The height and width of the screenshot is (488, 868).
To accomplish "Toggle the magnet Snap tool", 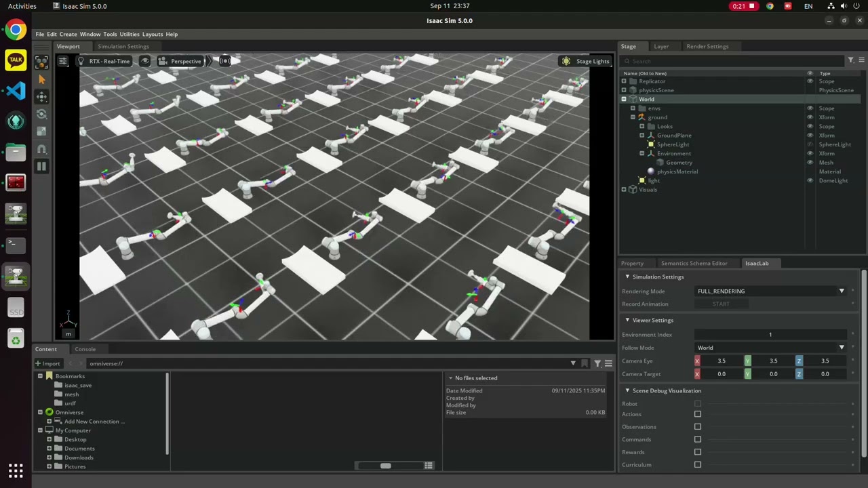I will click(x=41, y=148).
